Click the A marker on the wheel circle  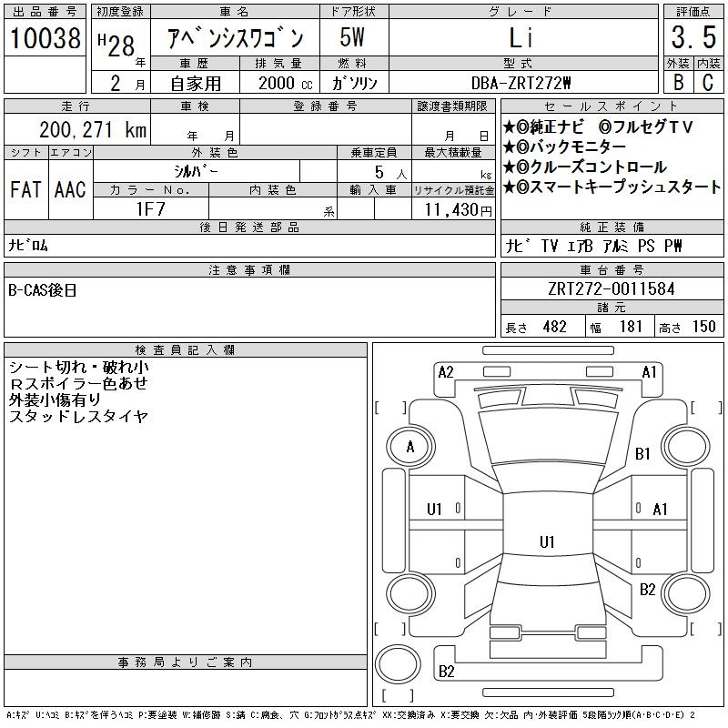pos(410,447)
